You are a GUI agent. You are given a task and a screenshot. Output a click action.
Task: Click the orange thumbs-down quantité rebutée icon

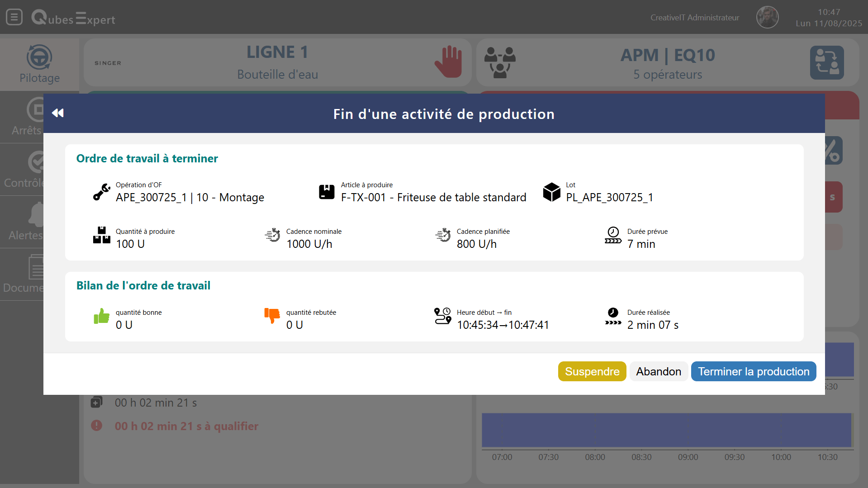(x=272, y=315)
